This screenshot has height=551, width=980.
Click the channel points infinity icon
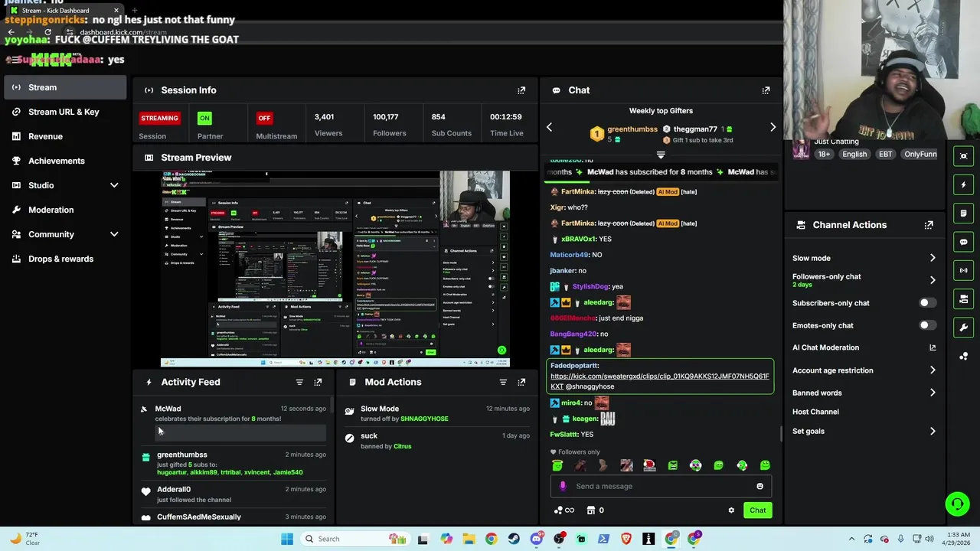tap(563, 510)
